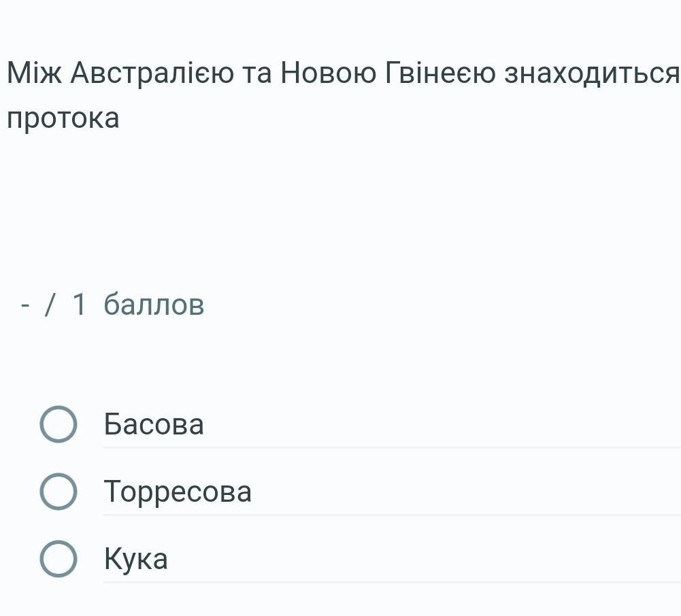681x616 pixels.
Task: Click the number 1 in the points label
Action: pyautogui.click(x=79, y=305)
